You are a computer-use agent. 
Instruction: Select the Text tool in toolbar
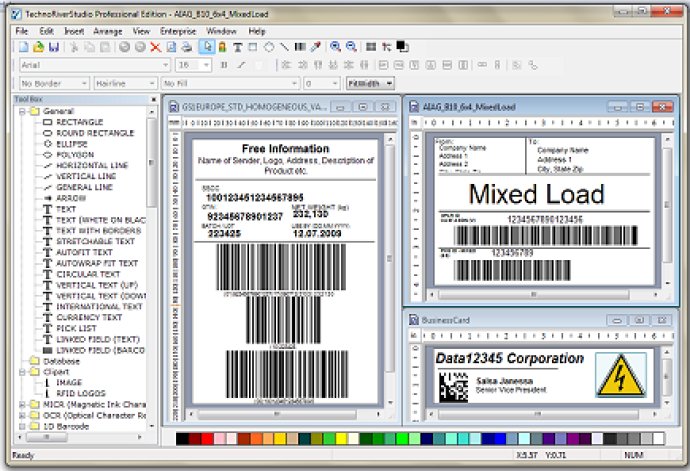(237, 47)
